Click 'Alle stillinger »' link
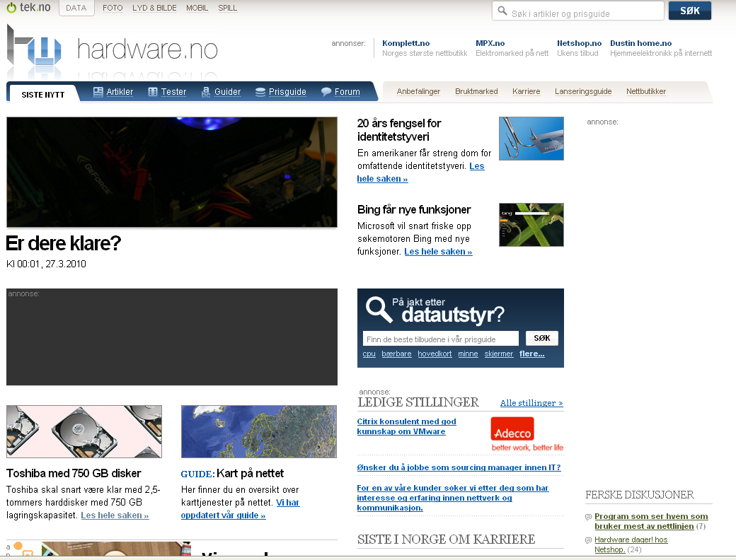This screenshot has width=736, height=560. [531, 403]
